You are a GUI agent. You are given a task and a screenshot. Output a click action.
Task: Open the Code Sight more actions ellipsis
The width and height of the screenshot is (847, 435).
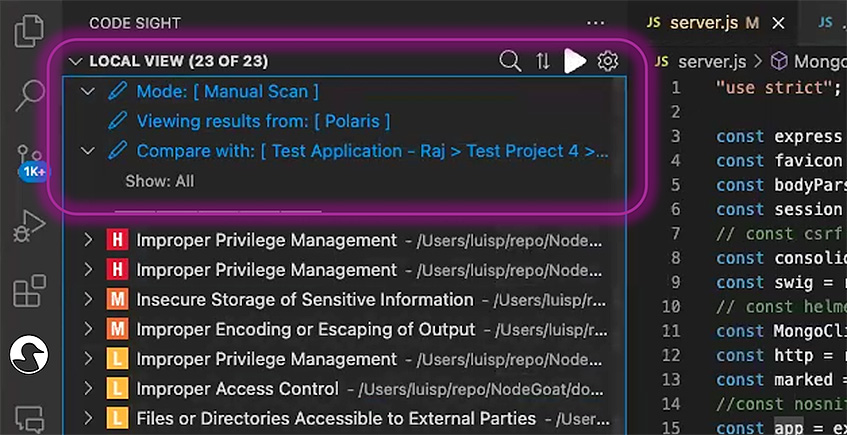tap(596, 22)
